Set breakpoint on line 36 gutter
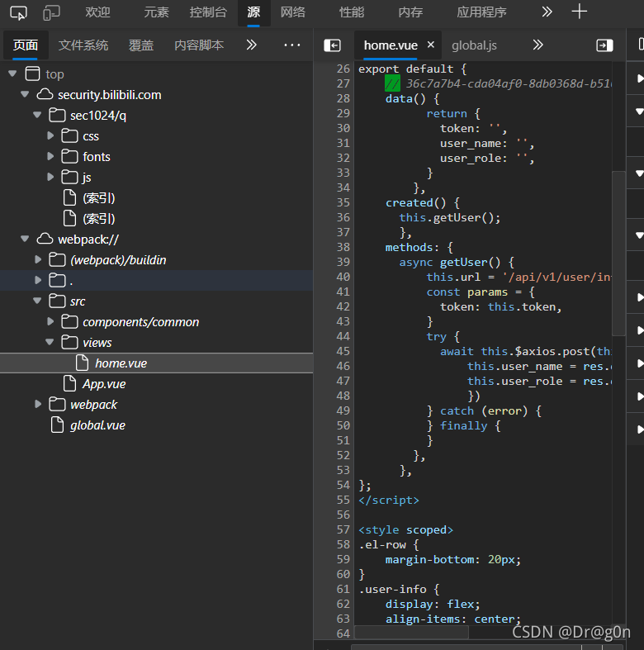Screen dimensions: 644x650 (343, 217)
